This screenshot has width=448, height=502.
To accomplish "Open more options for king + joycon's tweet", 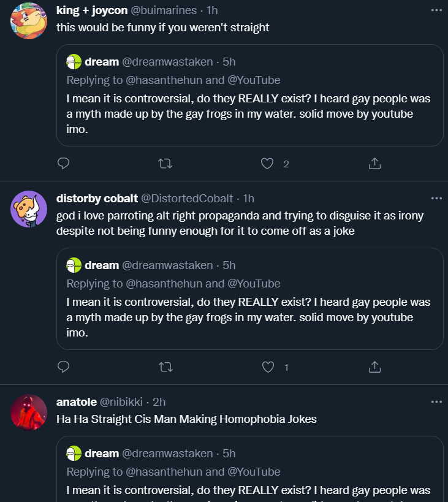I will (x=436, y=10).
